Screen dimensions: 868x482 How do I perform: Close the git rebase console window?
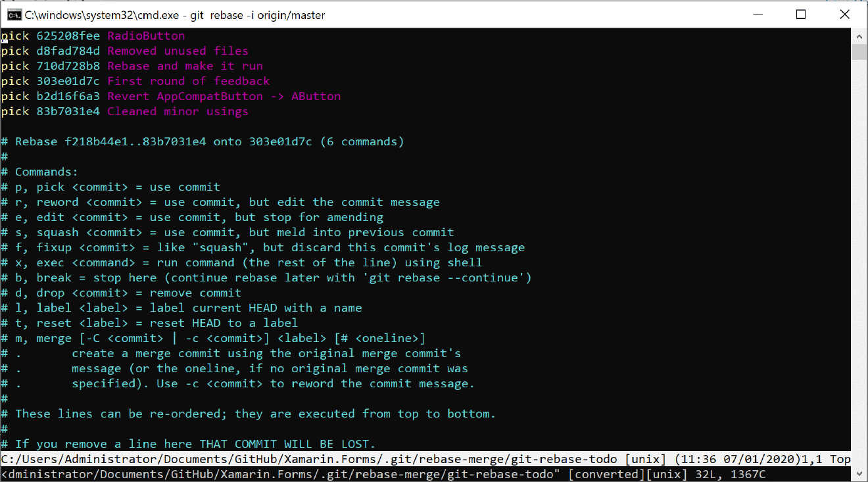(846, 14)
